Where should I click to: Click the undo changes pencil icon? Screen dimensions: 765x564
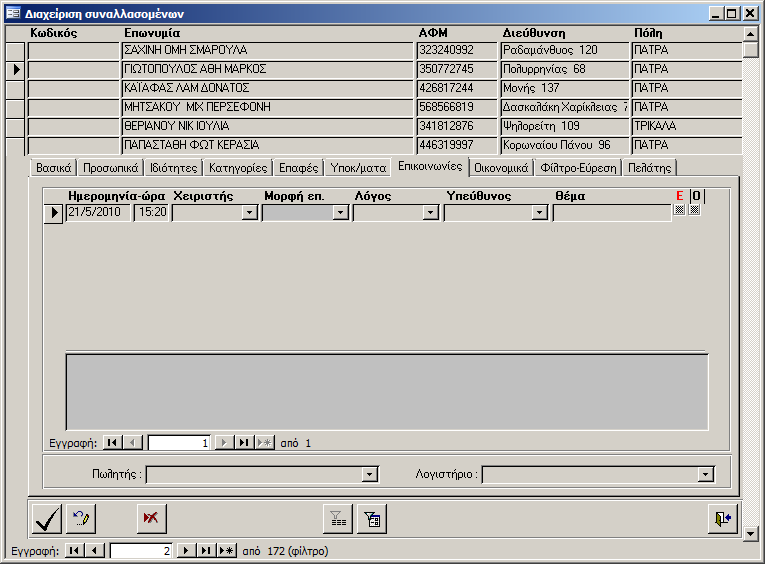(80, 518)
